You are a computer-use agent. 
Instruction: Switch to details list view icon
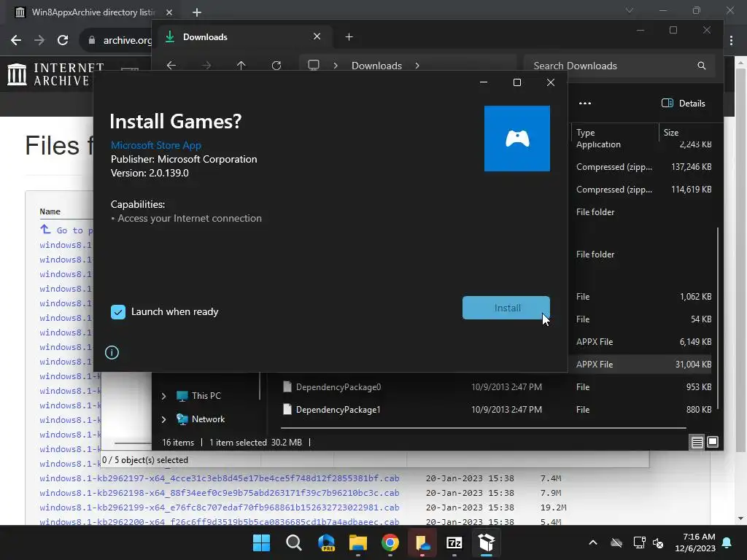(x=697, y=443)
